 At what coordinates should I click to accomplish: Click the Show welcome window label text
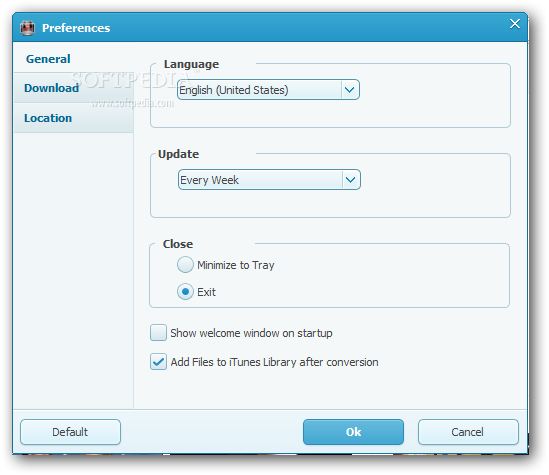251,333
